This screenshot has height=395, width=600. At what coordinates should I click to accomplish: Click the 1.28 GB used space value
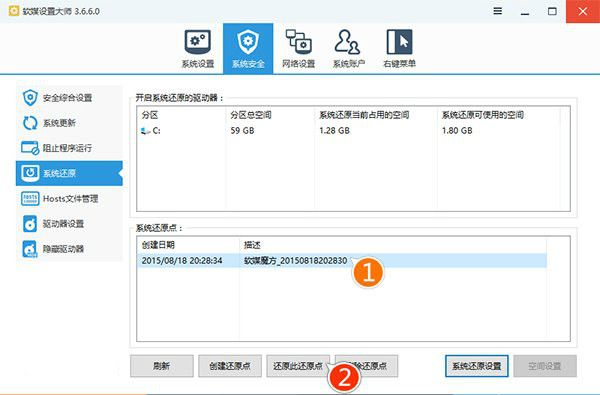[x=334, y=131]
